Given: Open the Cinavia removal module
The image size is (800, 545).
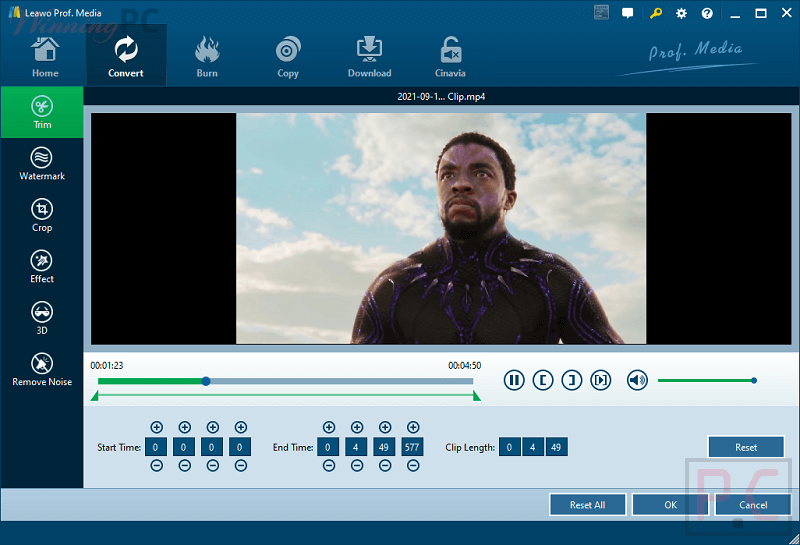Looking at the screenshot, I should (450, 58).
